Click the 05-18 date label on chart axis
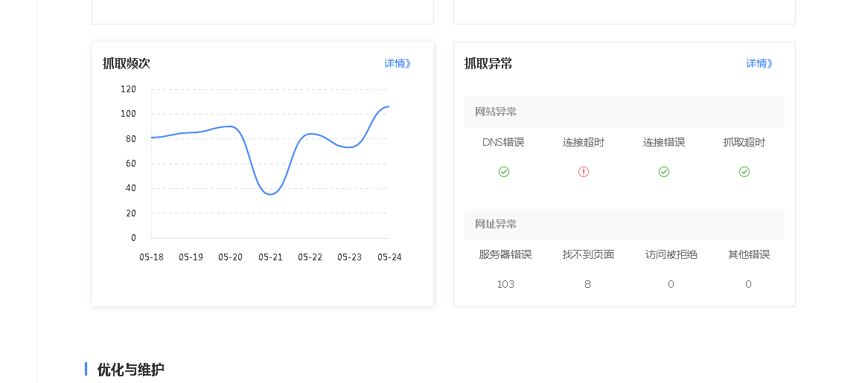Viewport: 868px width, 383px height. [x=151, y=257]
